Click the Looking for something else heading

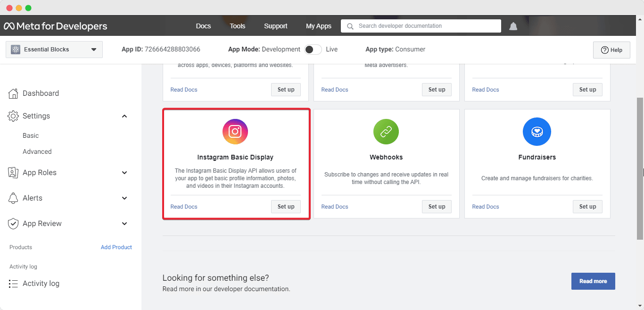point(215,278)
